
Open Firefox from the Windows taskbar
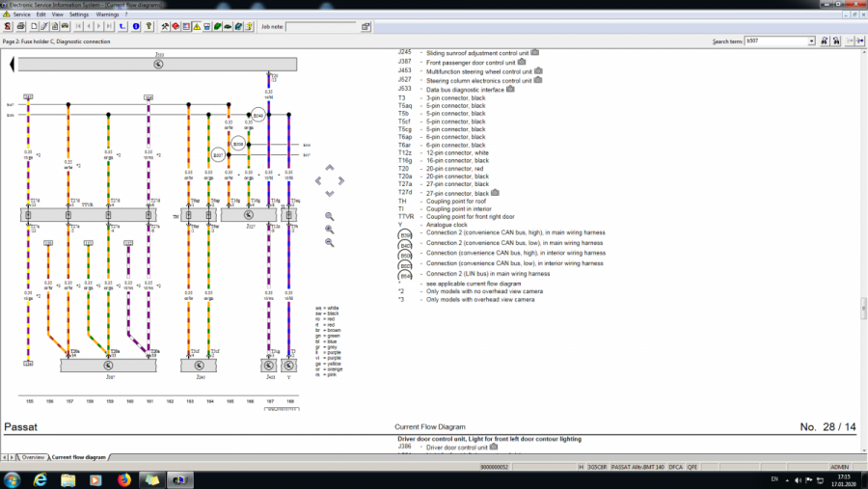coord(124,479)
